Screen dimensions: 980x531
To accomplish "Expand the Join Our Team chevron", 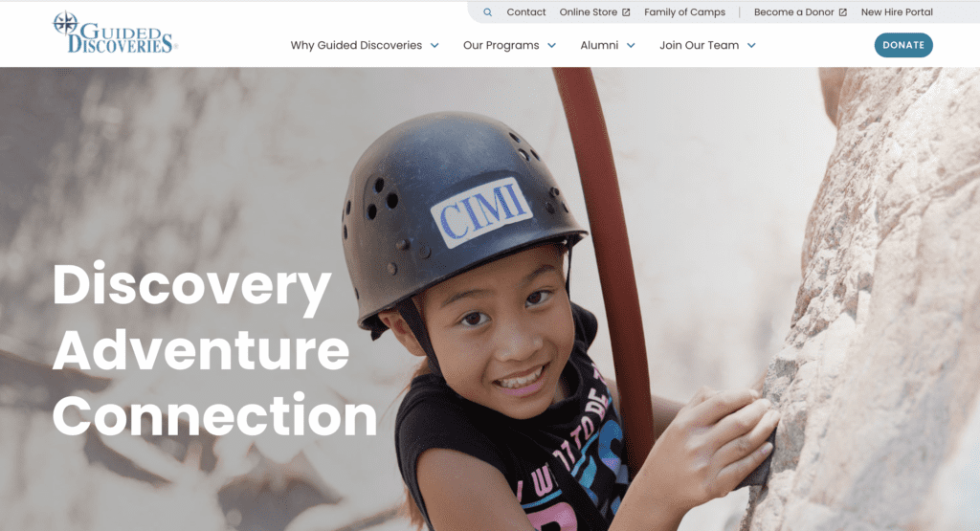I will [x=751, y=46].
